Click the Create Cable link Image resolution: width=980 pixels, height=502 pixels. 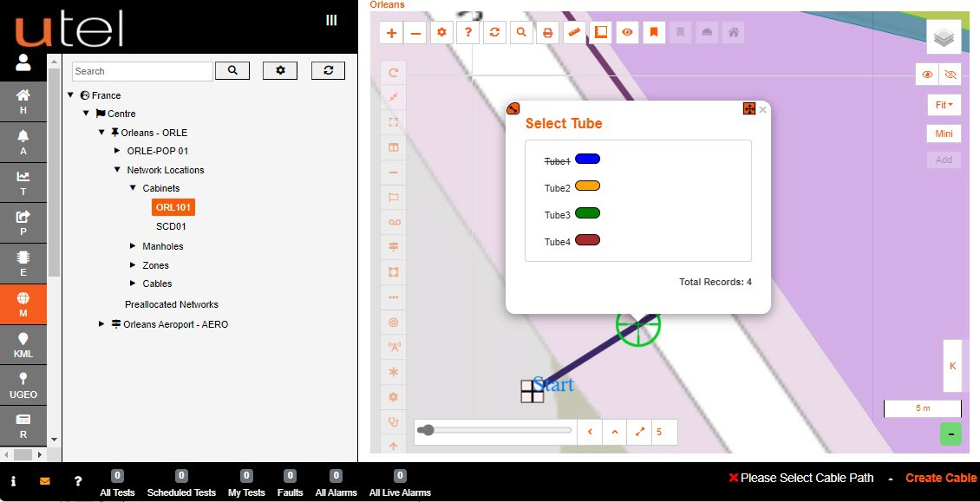[941, 479]
